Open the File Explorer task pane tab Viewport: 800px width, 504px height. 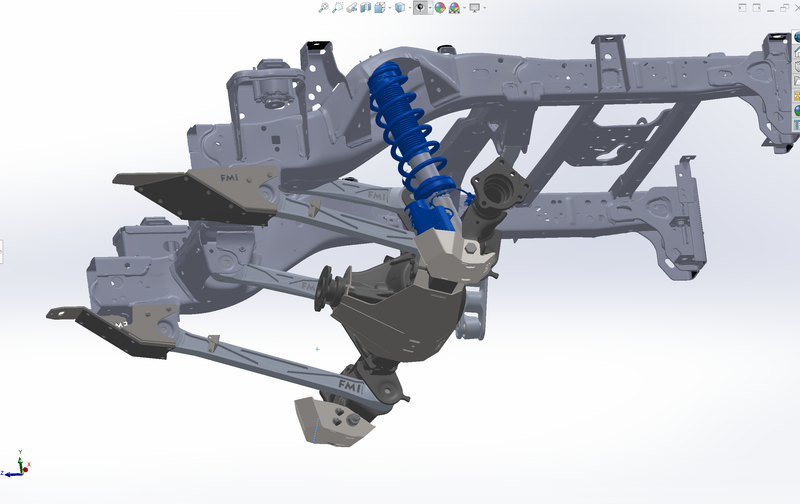point(796,81)
